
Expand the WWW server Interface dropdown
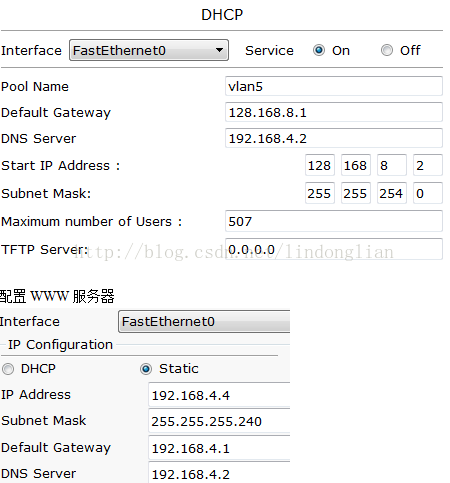(x=204, y=322)
